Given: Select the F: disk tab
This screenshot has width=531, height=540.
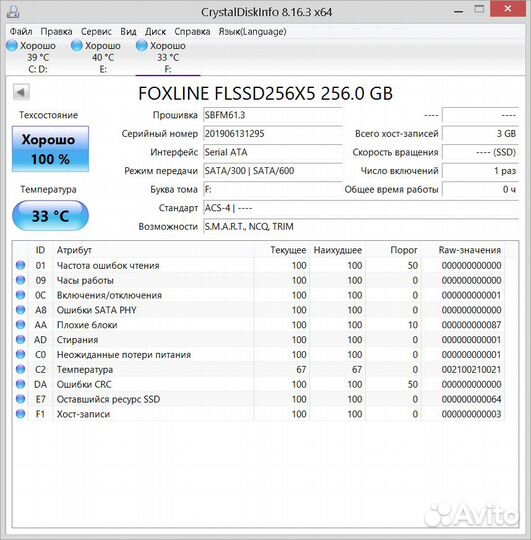Looking at the screenshot, I should click(168, 57).
